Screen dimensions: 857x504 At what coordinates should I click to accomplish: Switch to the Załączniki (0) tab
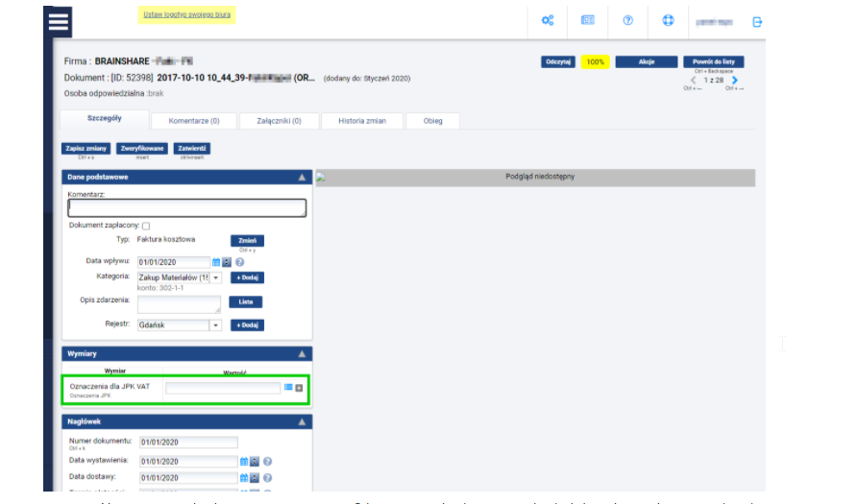click(279, 121)
